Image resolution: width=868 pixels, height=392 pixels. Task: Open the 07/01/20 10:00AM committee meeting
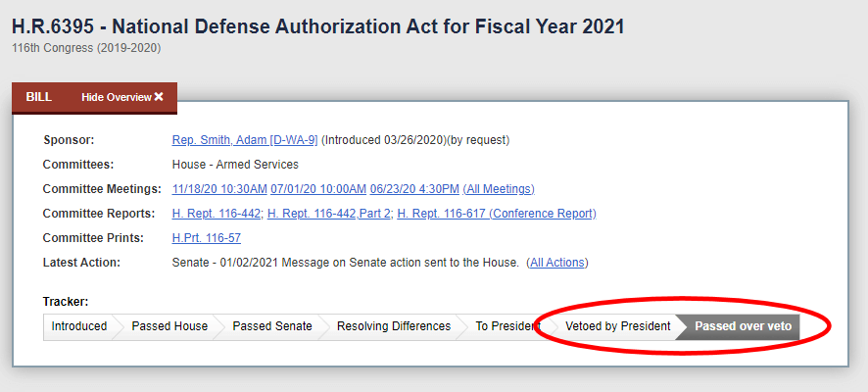(x=318, y=189)
